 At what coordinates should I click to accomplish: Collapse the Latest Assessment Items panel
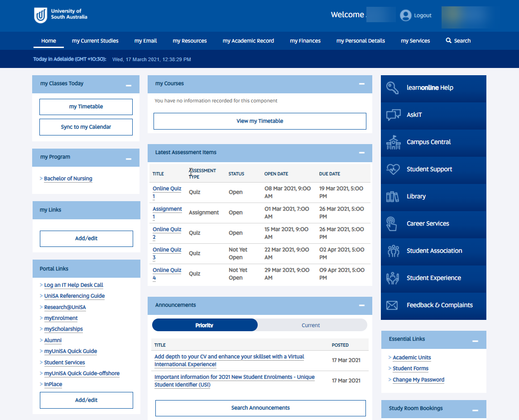pyautogui.click(x=361, y=153)
